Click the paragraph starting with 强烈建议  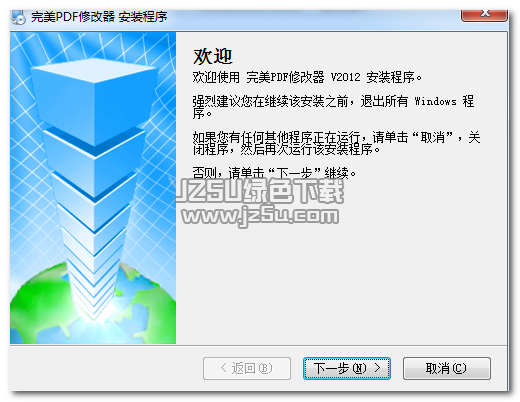[333, 107]
